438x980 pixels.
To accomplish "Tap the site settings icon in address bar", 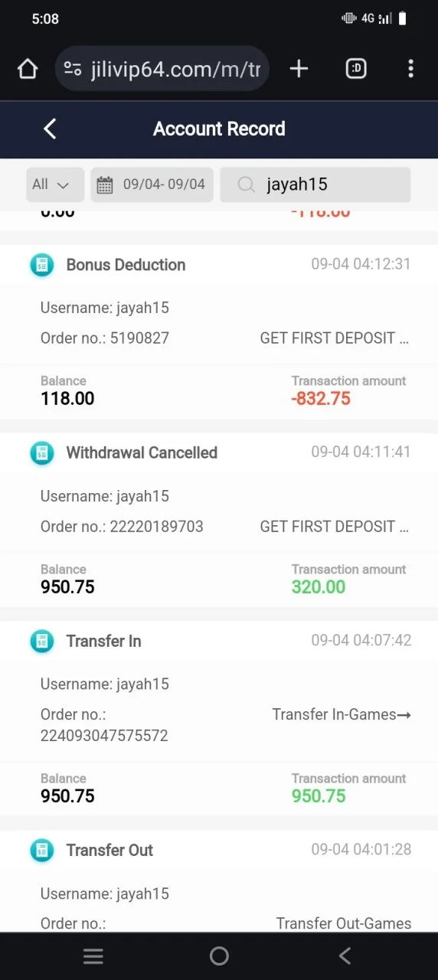I will tap(73, 70).
